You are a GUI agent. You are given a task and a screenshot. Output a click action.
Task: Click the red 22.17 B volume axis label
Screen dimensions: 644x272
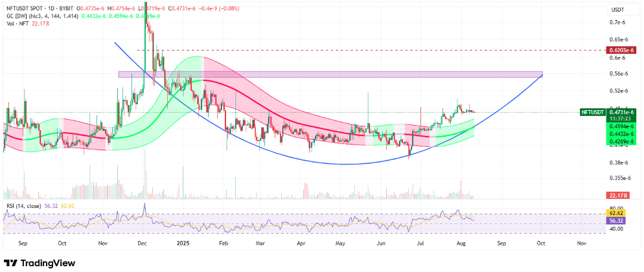point(617,196)
